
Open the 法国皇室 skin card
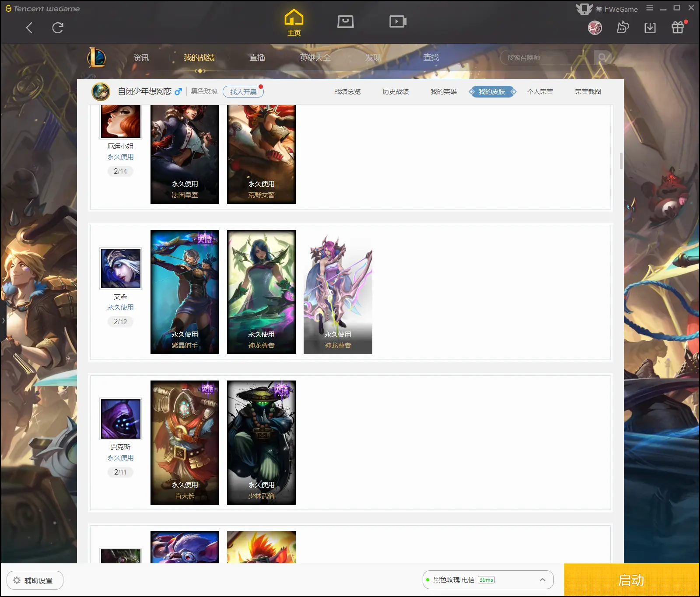(185, 154)
